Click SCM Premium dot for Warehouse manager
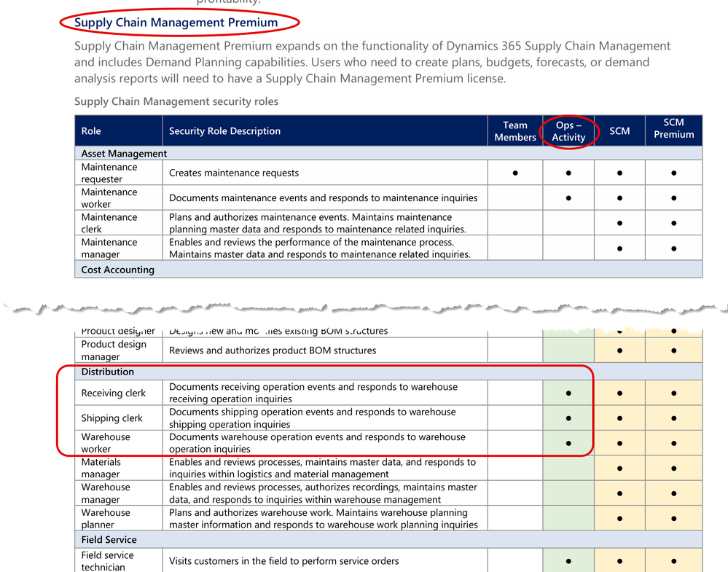The width and height of the screenshot is (728, 572). (x=673, y=493)
